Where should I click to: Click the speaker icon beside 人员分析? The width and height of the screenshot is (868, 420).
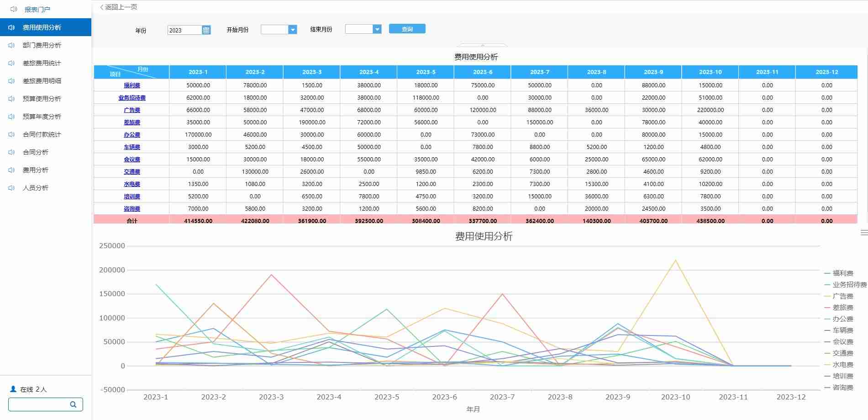12,188
